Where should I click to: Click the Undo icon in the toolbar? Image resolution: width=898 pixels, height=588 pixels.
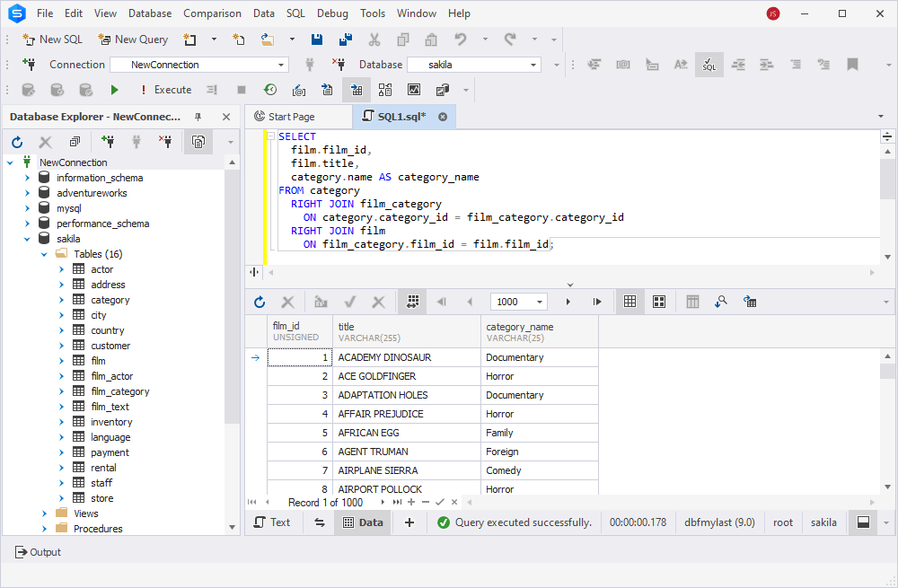tap(460, 39)
